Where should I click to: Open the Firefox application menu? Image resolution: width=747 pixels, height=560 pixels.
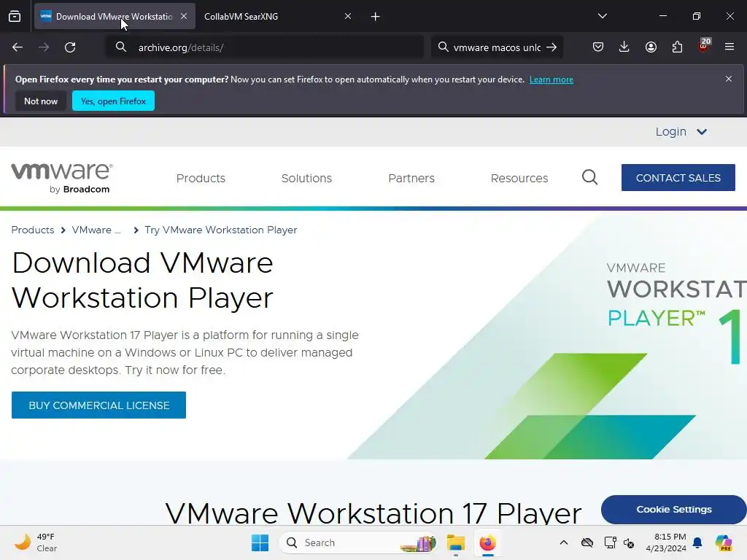click(729, 47)
